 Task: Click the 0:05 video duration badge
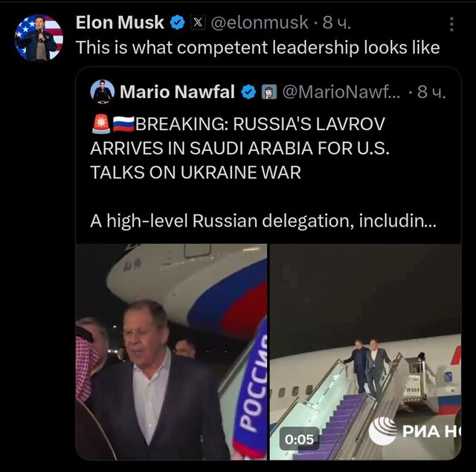point(299,439)
